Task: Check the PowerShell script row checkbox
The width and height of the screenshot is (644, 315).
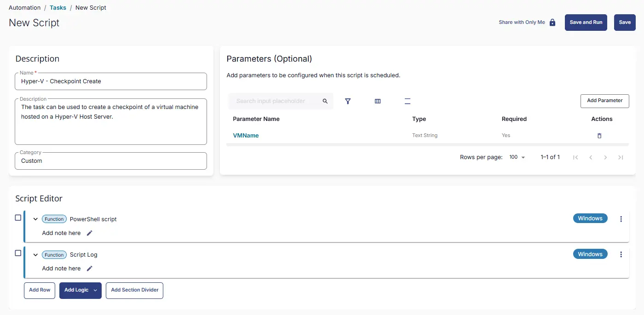Action: 18,218
